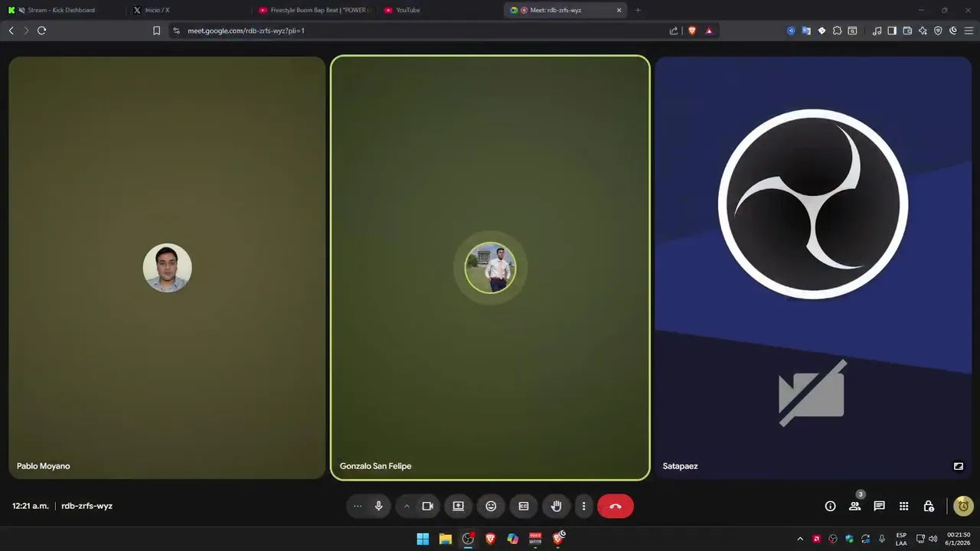Expand video options chevron beside camera

pyautogui.click(x=407, y=506)
